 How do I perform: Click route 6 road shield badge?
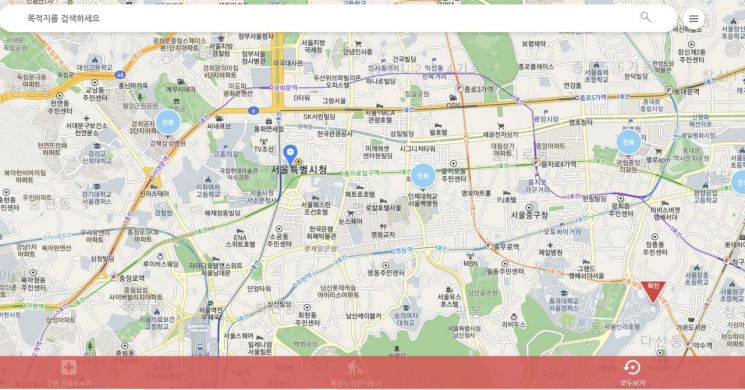[x=254, y=111]
